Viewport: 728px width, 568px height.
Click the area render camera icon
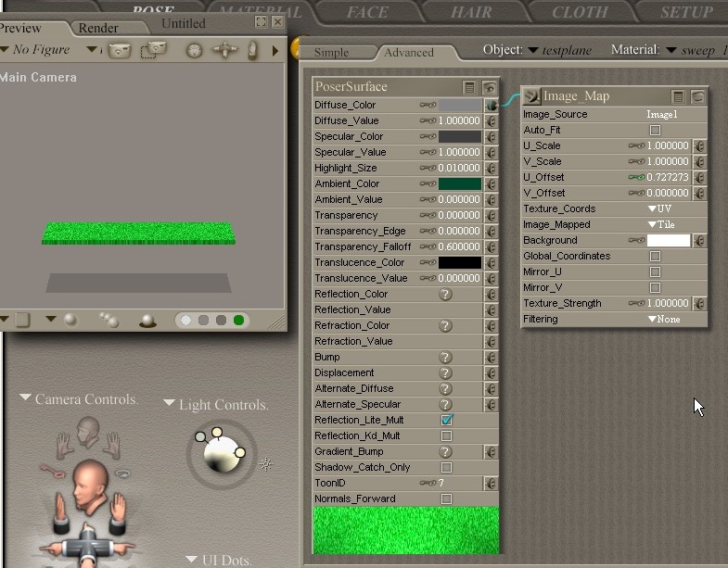click(x=153, y=50)
